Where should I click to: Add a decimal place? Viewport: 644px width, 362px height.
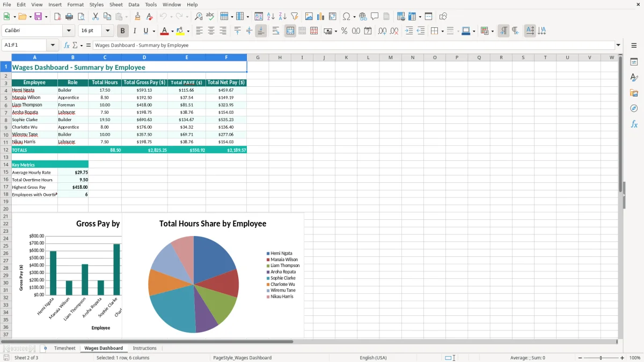point(382,31)
